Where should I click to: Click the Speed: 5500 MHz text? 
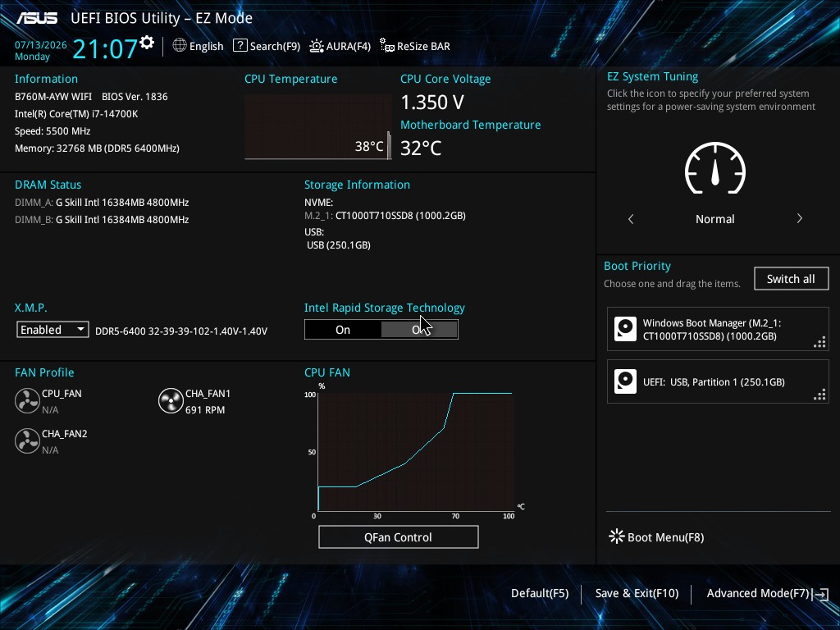[x=52, y=130]
